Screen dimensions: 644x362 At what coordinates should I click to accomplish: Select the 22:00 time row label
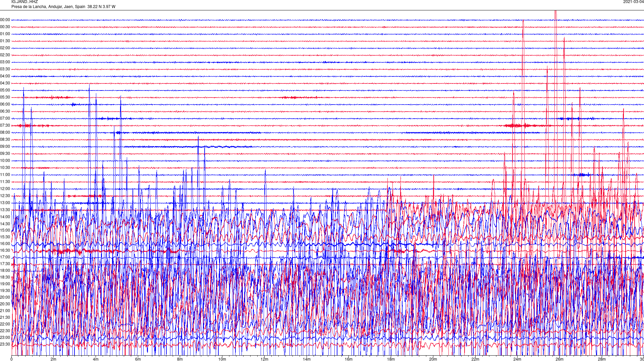[x=5, y=324]
